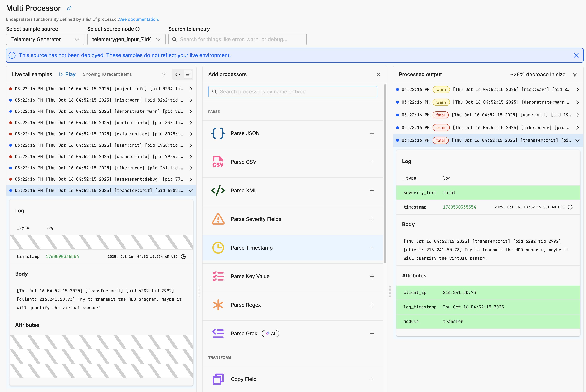Toggle timestamp format in processed output

[570, 207]
